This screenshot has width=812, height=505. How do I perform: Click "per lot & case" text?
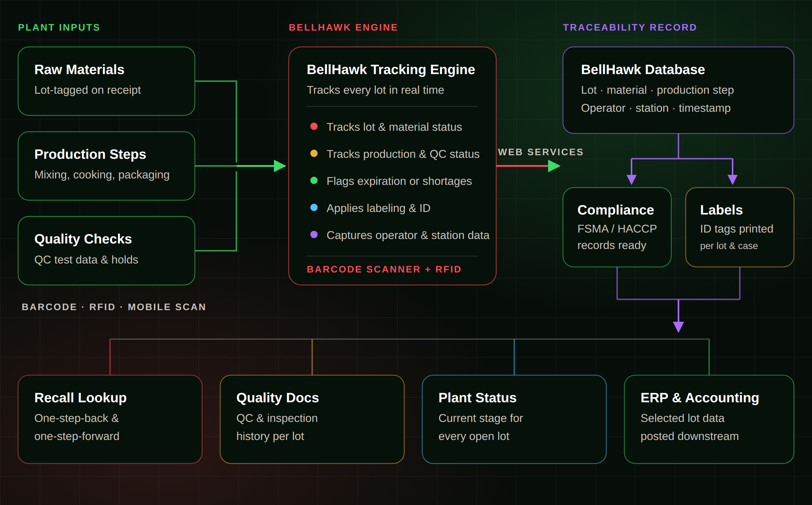(729, 246)
